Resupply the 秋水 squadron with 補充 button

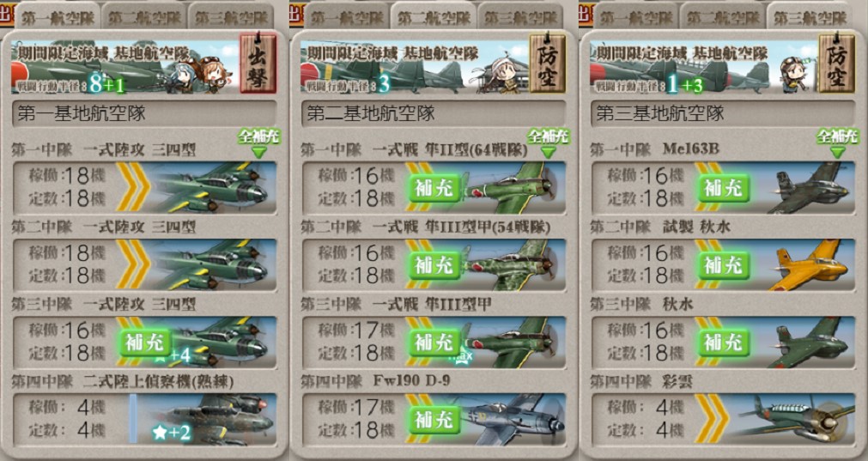724,343
